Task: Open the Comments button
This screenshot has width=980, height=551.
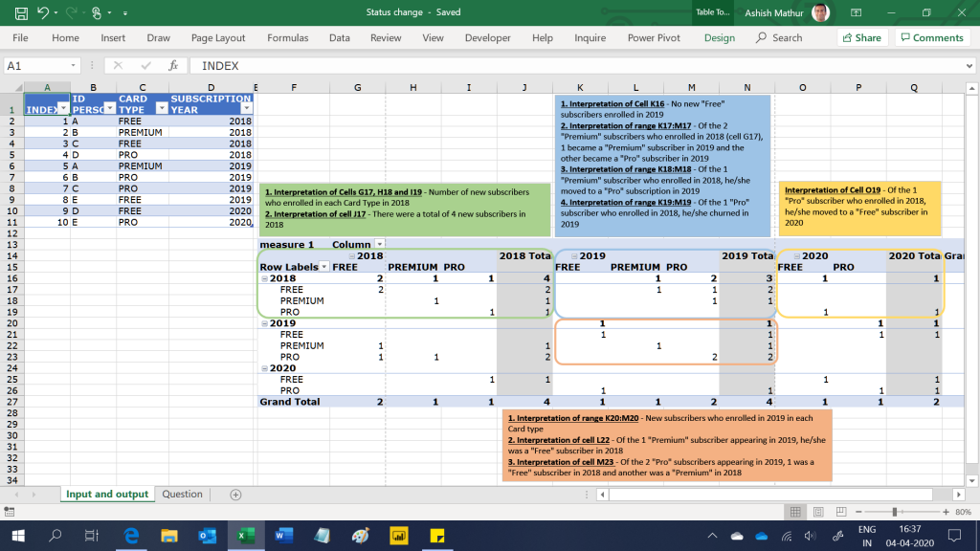Action: [x=932, y=37]
